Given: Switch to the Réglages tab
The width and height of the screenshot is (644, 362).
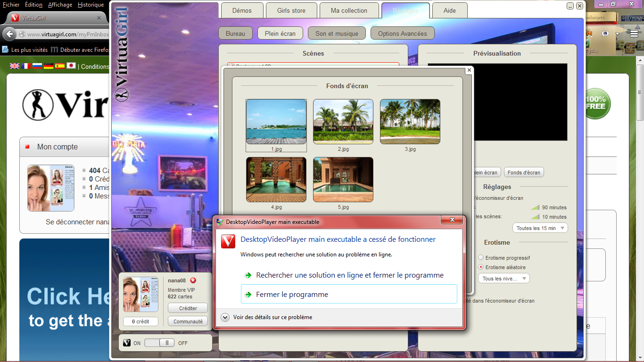Looking at the screenshot, I should click(405, 10).
